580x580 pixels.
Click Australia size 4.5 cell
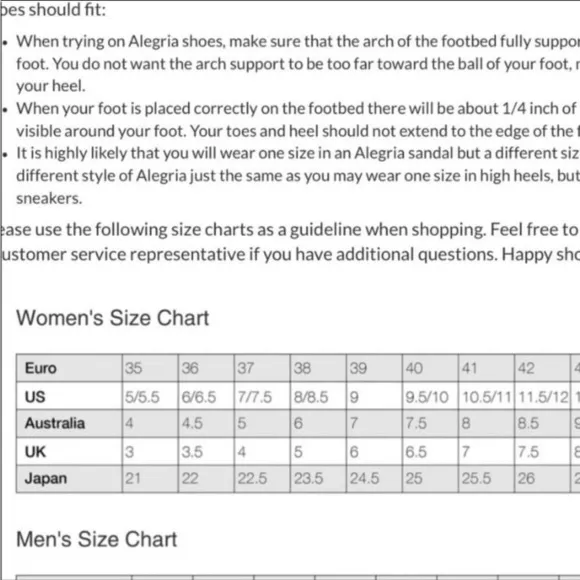click(206, 424)
